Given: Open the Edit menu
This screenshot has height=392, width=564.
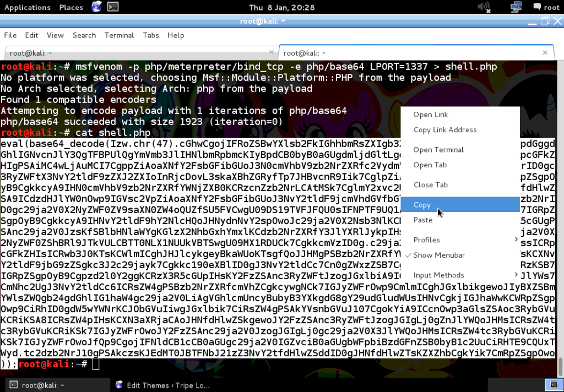Looking at the screenshot, I should click(31, 35).
